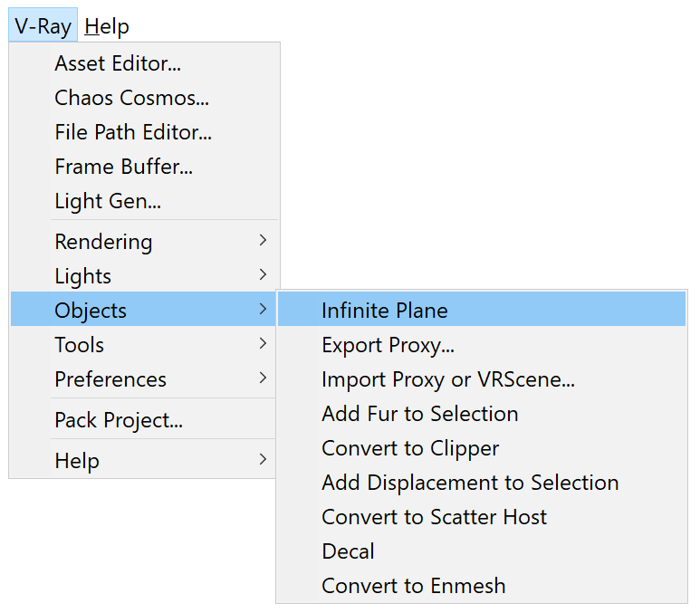Select Convert to Scatter Host

(x=481, y=516)
